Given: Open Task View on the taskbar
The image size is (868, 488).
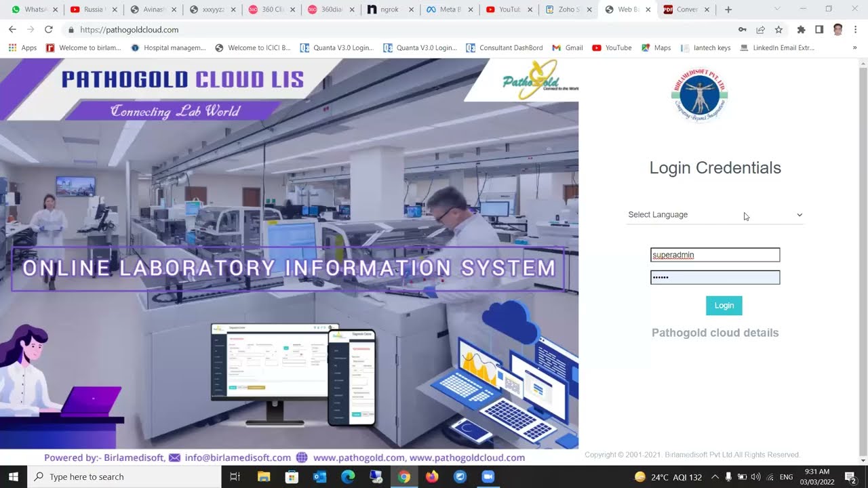Looking at the screenshot, I should (235, 476).
